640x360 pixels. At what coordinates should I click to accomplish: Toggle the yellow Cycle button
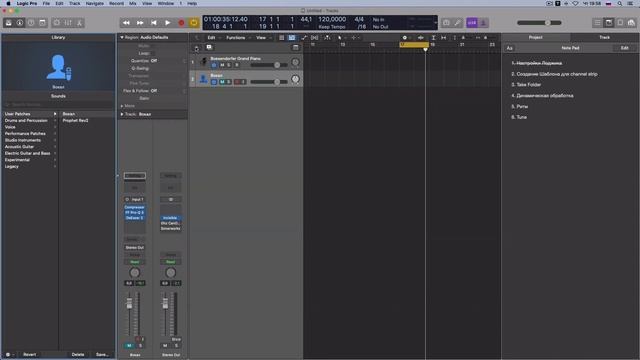pos(194,23)
